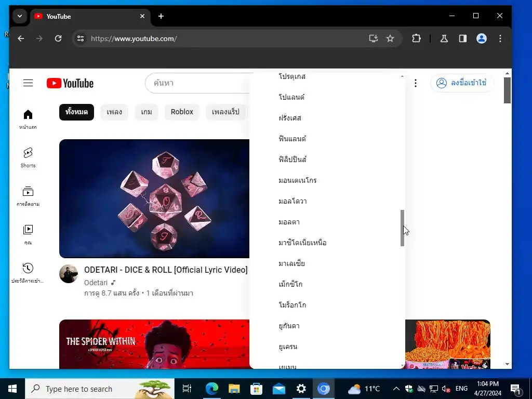Toggle the browser side panel
Image resolution: width=532 pixels, height=399 pixels.
pos(463,38)
